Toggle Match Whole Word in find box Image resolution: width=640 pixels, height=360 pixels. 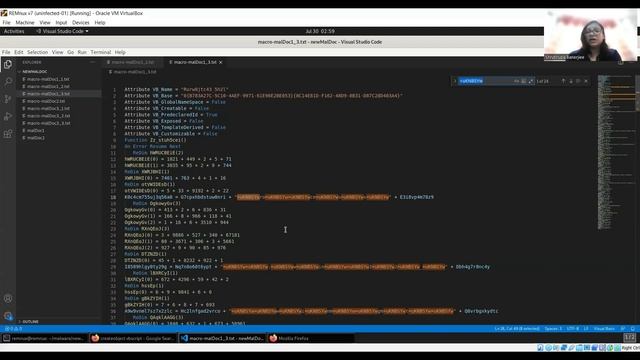524,81
